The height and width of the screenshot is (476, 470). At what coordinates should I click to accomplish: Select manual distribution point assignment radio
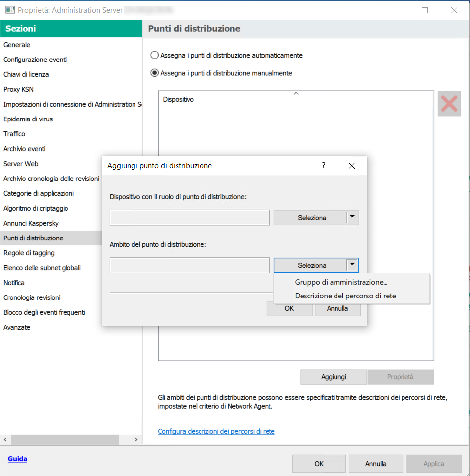[x=155, y=73]
